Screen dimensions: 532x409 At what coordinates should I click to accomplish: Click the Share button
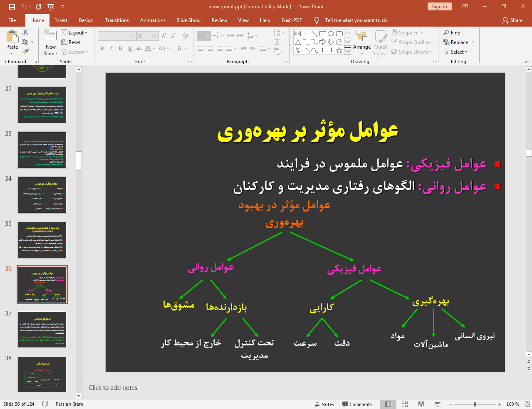512,20
